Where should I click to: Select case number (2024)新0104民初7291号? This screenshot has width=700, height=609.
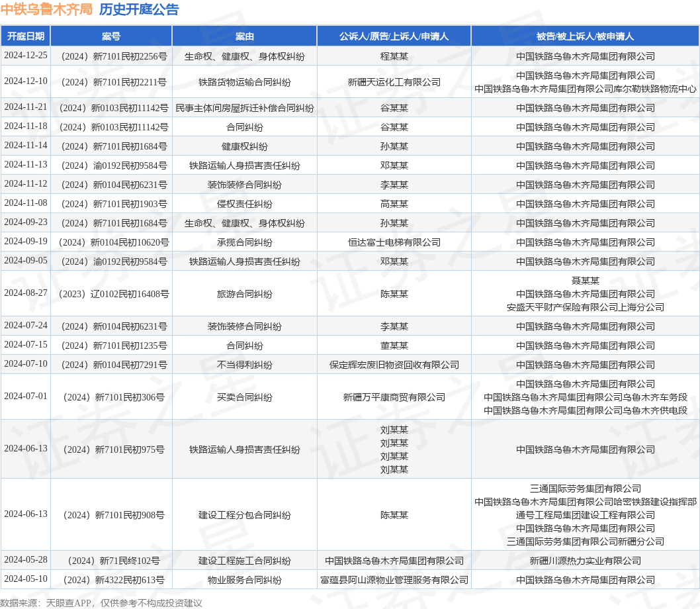point(114,365)
